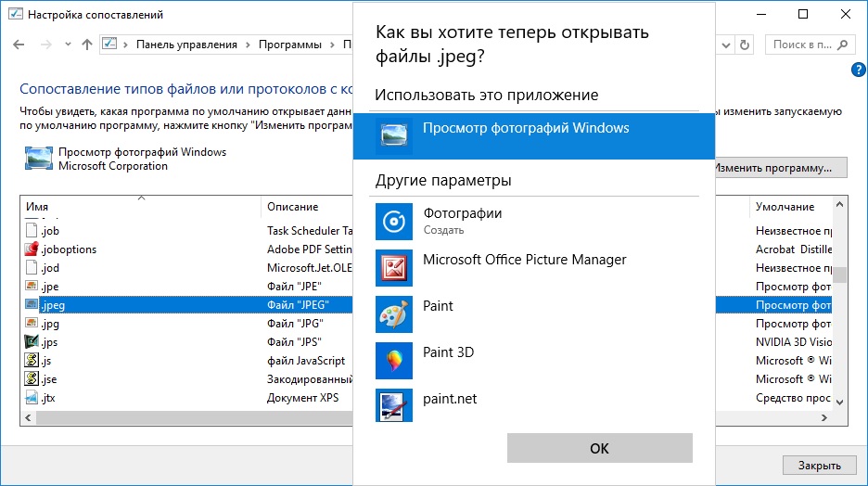Viewport: 868px width, 486px height.
Task: Click Изменить программу button
Action: (781, 168)
